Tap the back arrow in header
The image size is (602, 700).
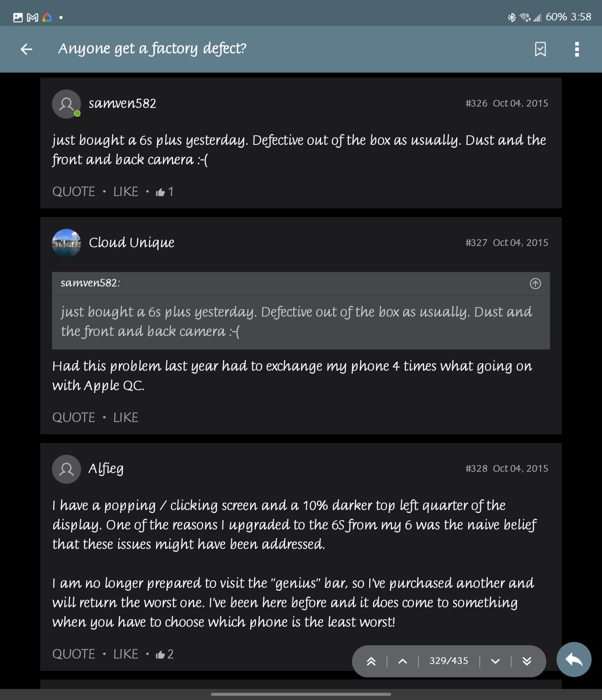coord(26,49)
